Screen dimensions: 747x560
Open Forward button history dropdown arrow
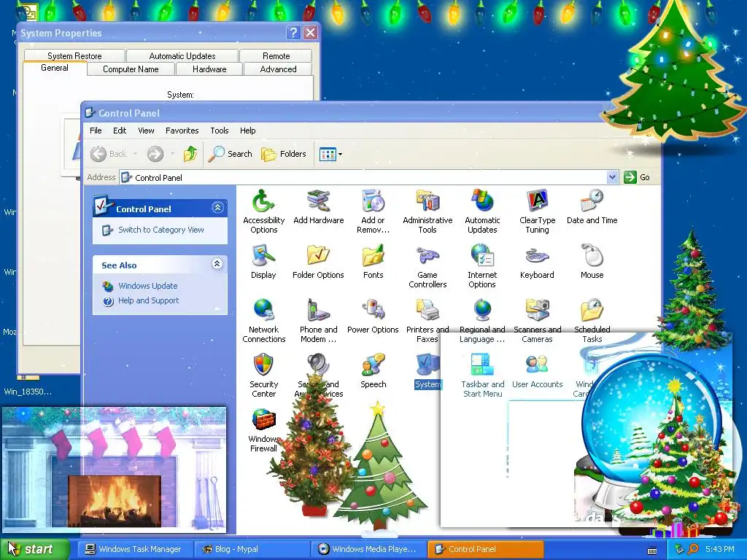[x=172, y=154]
